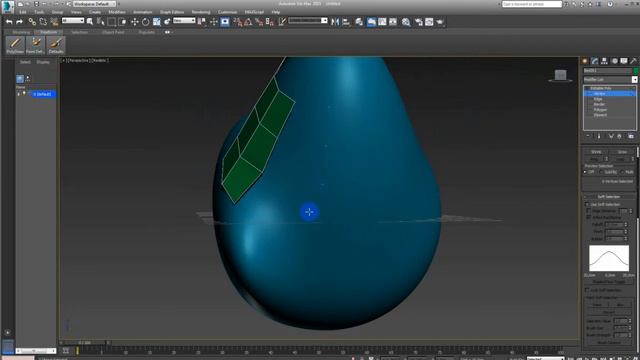This screenshot has height=360, width=640.
Task: Click the Bind to Space Warp icon
Action: [x=54, y=22]
